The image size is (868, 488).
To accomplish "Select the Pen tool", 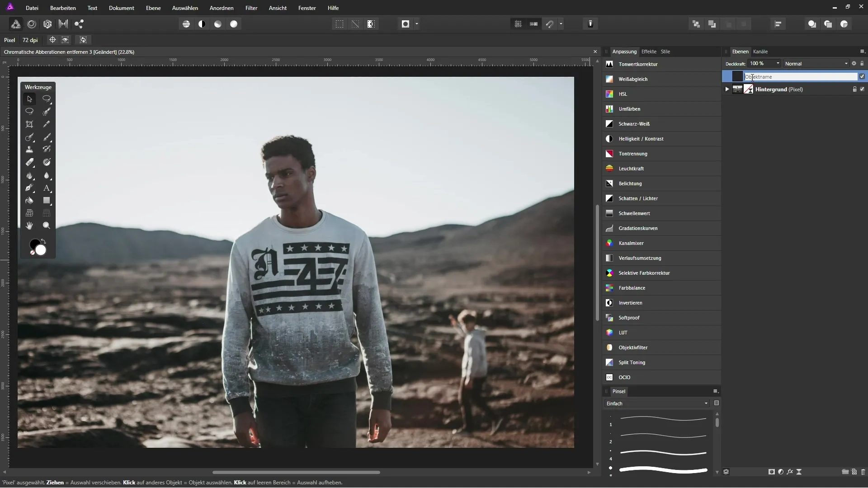I will point(29,188).
